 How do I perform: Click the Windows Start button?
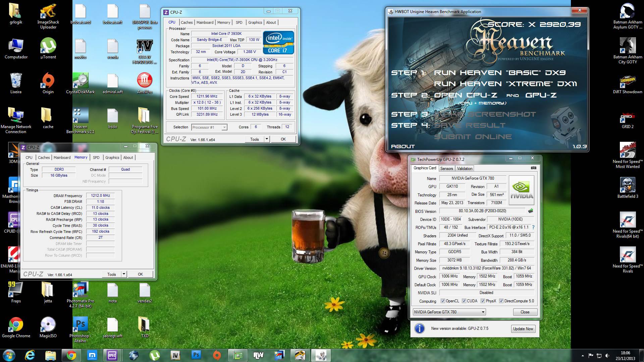(x=9, y=355)
